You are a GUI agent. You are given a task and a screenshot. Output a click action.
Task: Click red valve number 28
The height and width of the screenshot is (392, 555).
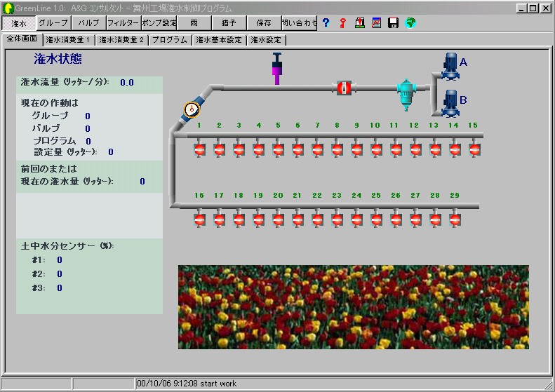[x=435, y=219]
